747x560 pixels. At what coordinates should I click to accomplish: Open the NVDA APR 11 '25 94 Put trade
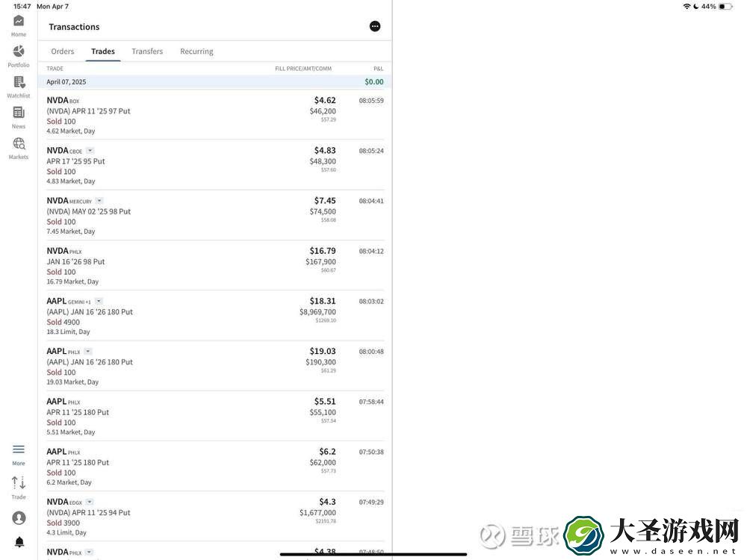click(x=215, y=516)
